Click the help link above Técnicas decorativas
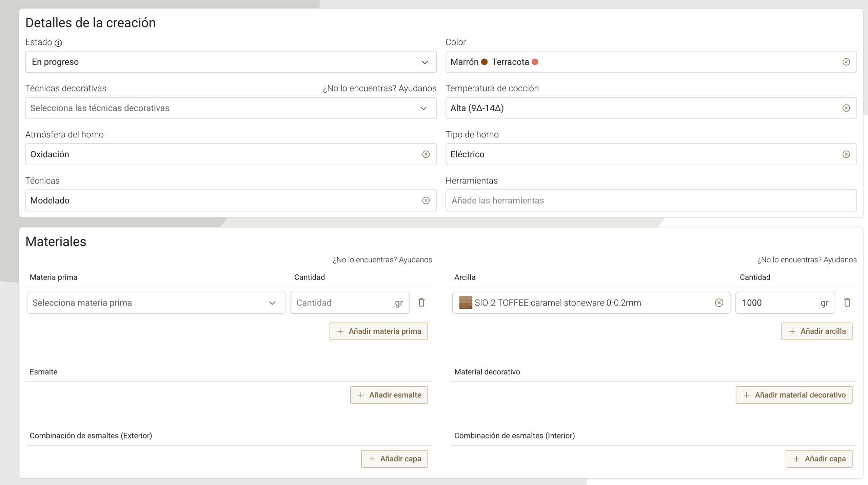868x485 pixels. point(379,89)
